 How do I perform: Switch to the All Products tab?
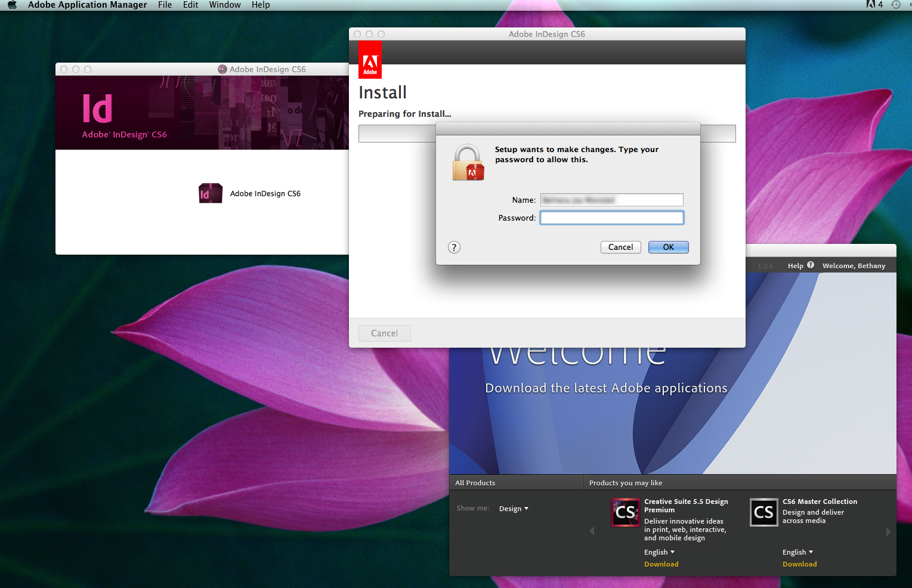click(475, 482)
